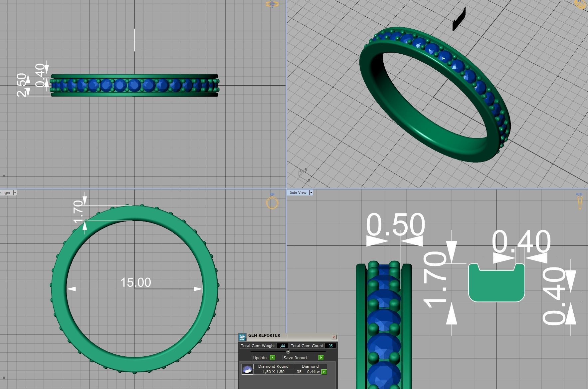588x389 pixels.
Task: Click the Side View viewport label
Action: click(x=298, y=193)
